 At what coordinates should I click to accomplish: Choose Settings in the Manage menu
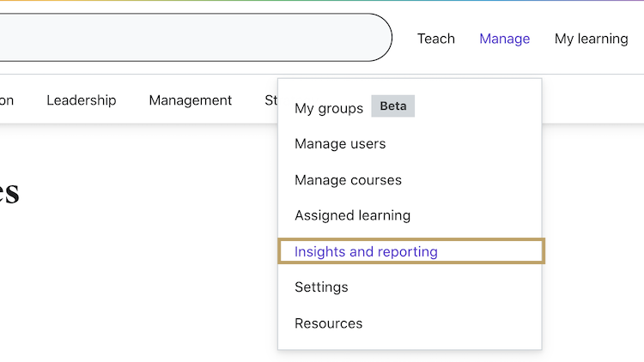point(321,287)
